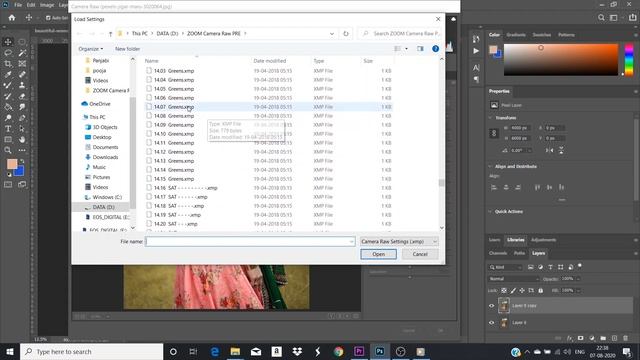Open the layer Kind filter dropdown
640x360 pixels.
[x=505, y=267]
